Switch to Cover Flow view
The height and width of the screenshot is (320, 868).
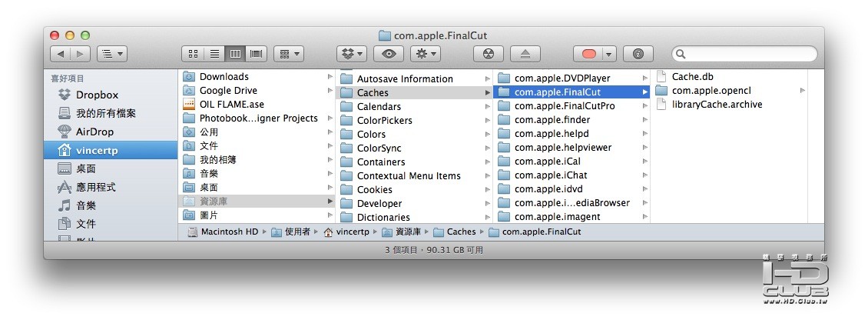coord(257,54)
